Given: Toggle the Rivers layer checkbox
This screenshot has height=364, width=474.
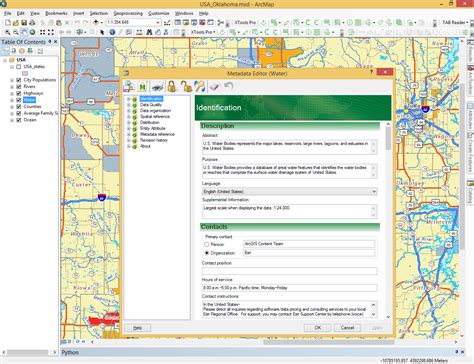Looking at the screenshot, I should 19,87.
